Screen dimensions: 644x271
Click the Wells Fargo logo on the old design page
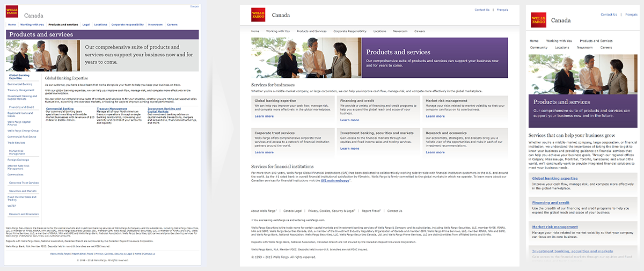click(12, 11)
